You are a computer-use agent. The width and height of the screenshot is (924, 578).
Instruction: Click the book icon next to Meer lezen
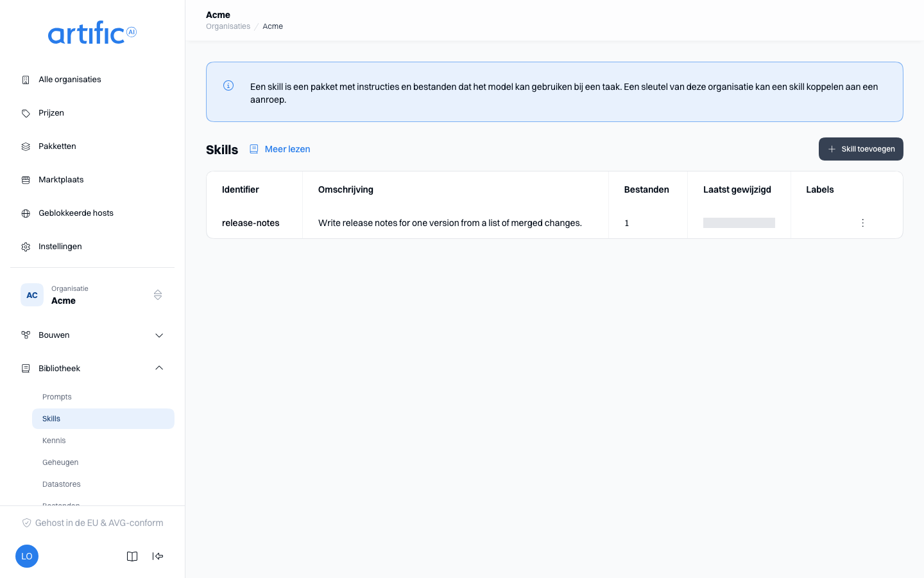click(x=254, y=149)
